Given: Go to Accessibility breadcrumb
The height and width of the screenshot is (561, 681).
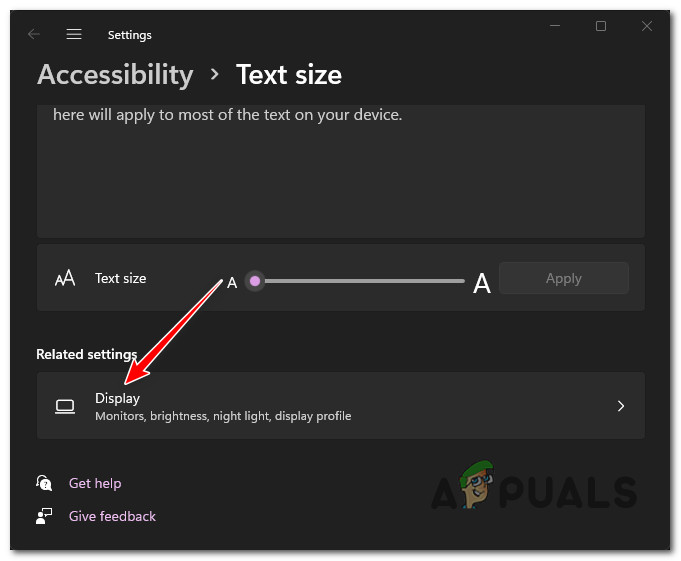Looking at the screenshot, I should point(115,75).
